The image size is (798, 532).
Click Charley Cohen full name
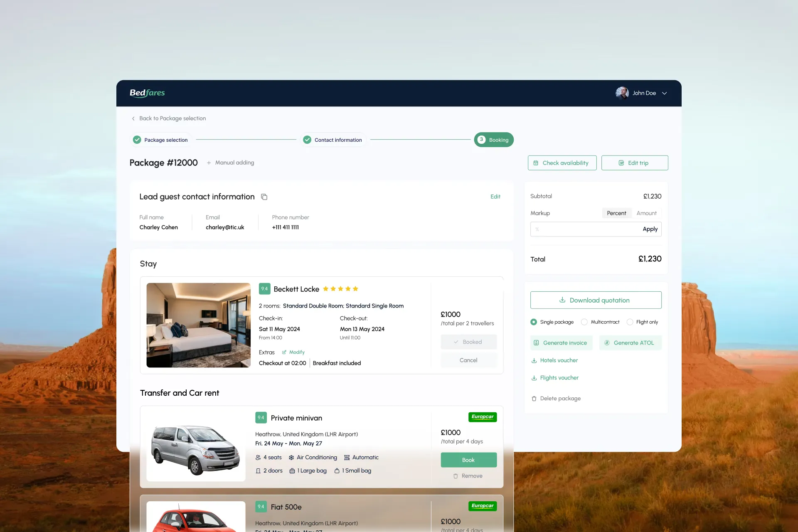pyautogui.click(x=159, y=227)
